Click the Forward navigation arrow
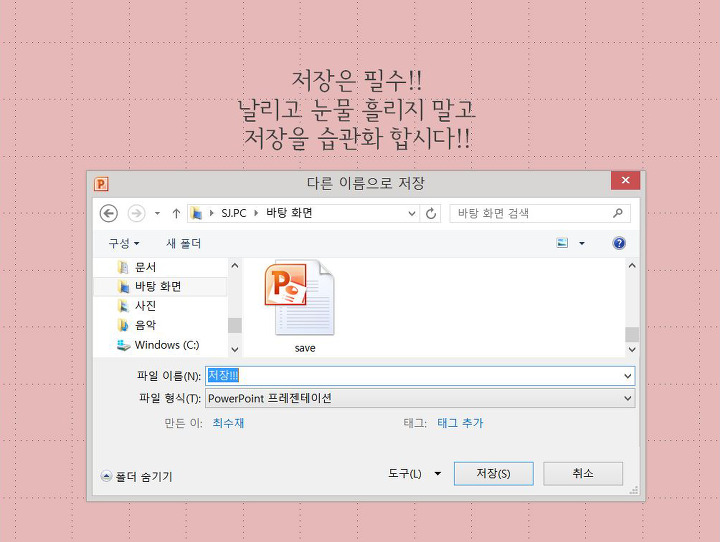This screenshot has height=542, width=720. (x=137, y=213)
